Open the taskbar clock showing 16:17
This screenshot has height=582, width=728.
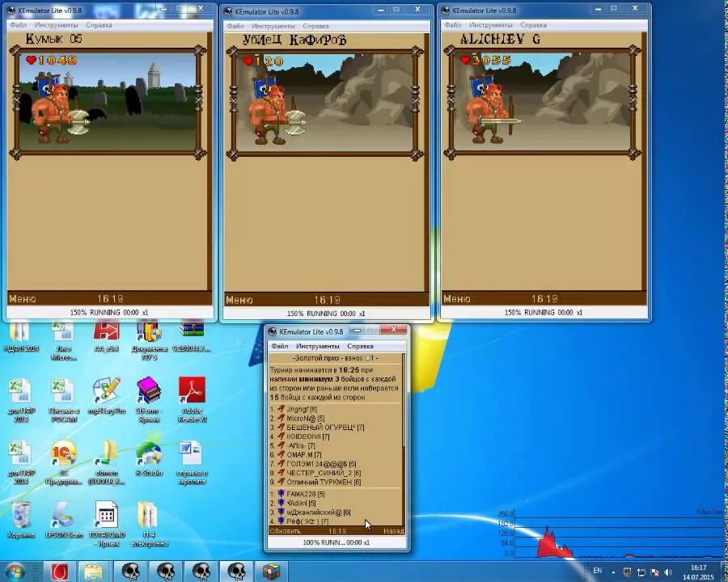[698, 572]
